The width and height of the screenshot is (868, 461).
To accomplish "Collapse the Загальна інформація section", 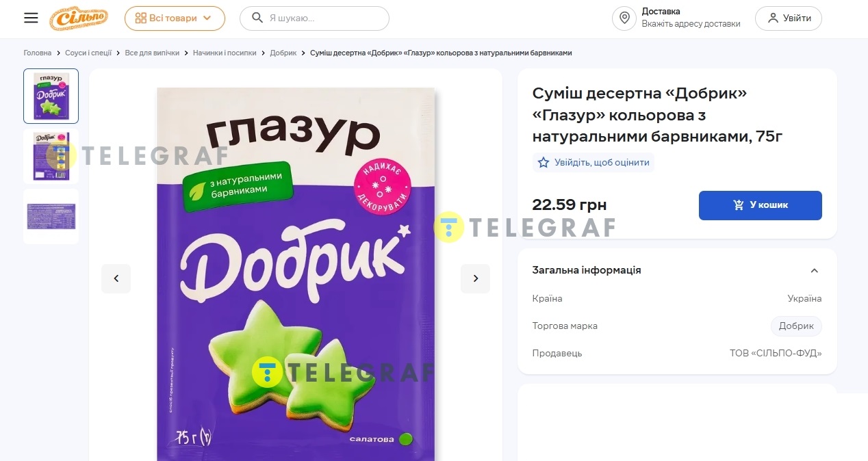I will pyautogui.click(x=814, y=271).
